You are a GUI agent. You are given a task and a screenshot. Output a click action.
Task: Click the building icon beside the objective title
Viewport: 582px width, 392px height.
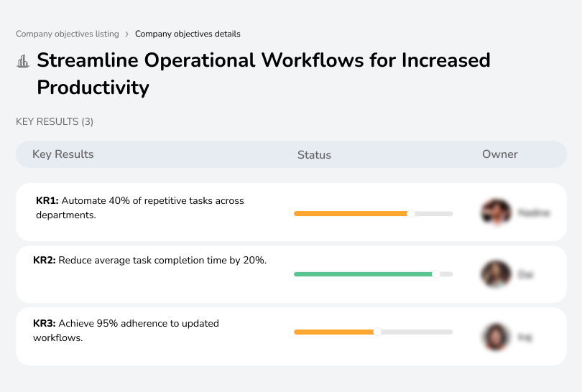click(x=23, y=61)
